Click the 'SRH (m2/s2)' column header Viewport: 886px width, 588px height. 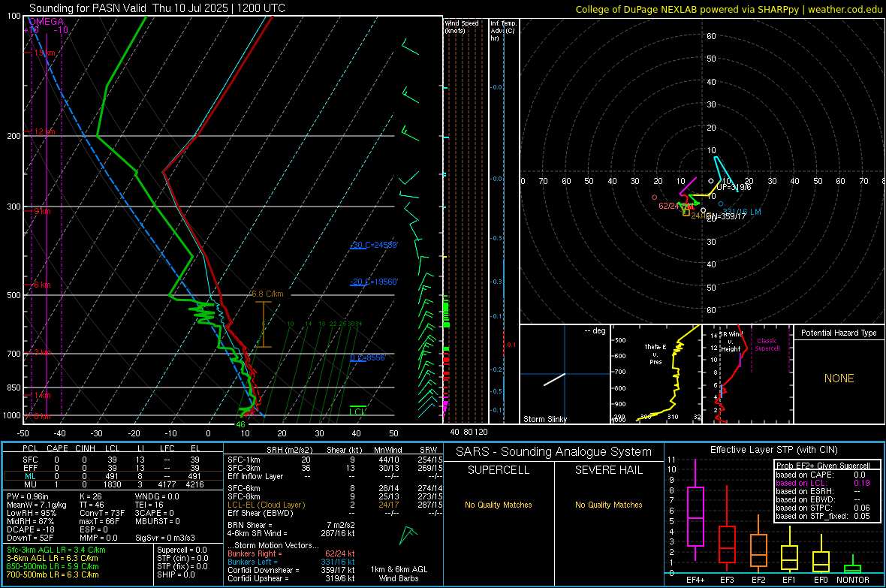(x=289, y=450)
